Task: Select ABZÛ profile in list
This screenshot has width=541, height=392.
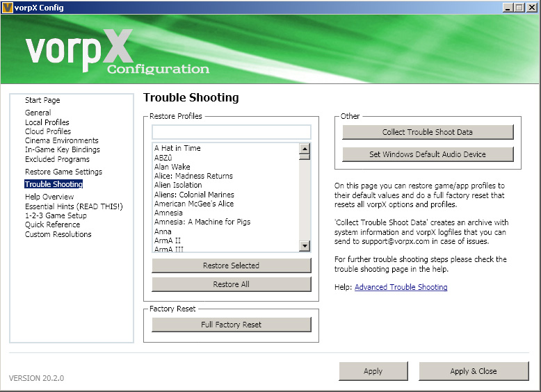Action: point(163,158)
